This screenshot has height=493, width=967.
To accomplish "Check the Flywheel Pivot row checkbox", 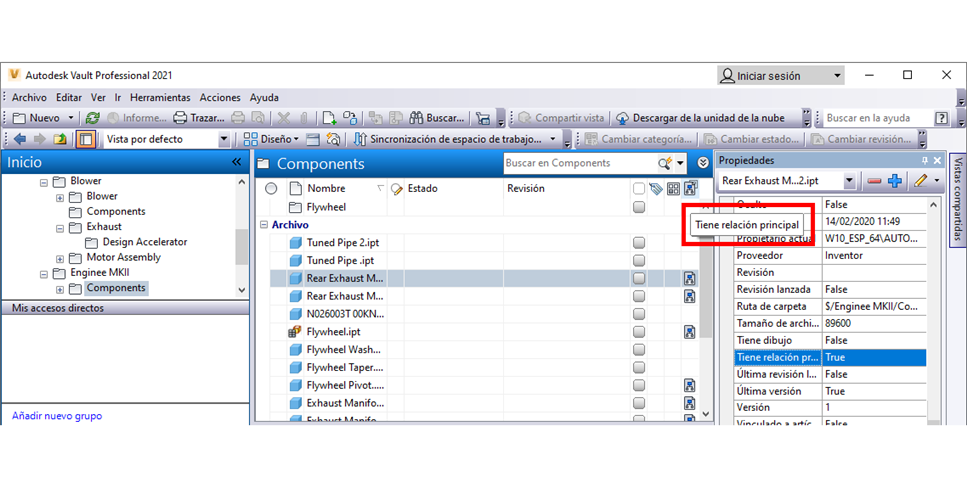I will (639, 386).
